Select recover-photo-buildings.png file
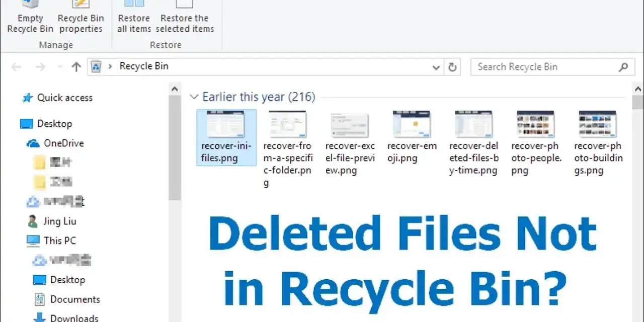 coord(598,143)
